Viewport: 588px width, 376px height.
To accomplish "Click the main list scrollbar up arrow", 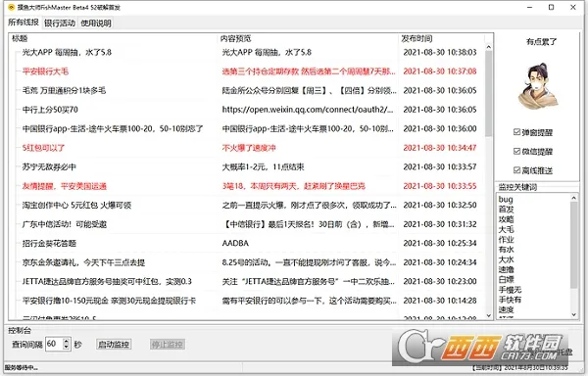I will (x=489, y=47).
